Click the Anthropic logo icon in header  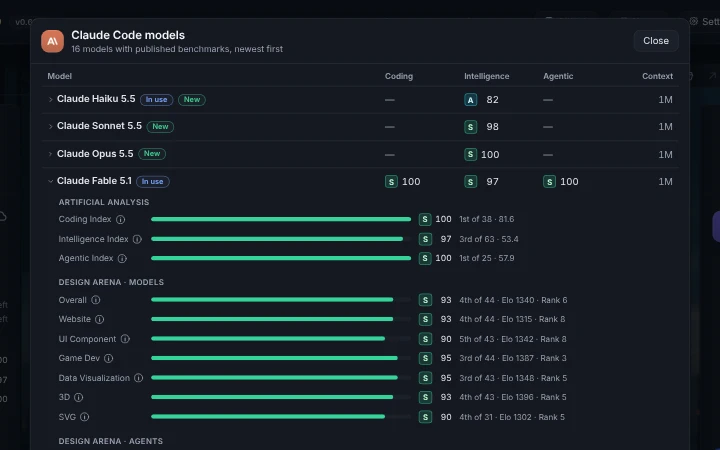[52, 41]
